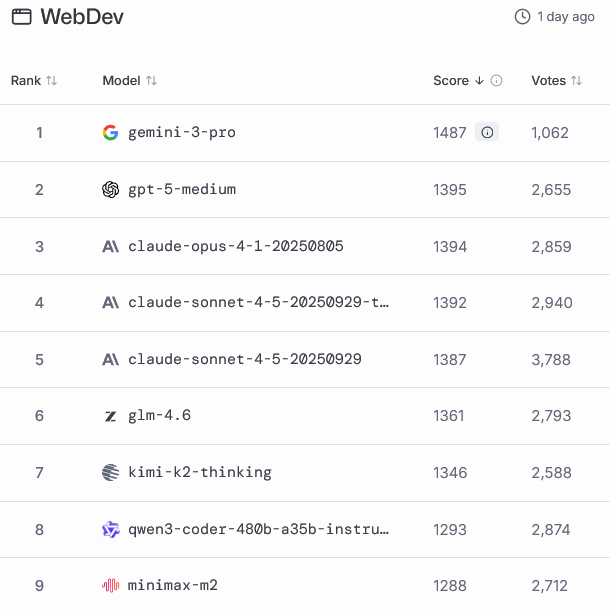
Task: Click rank number 9 cell
Action: [x=39, y=586]
